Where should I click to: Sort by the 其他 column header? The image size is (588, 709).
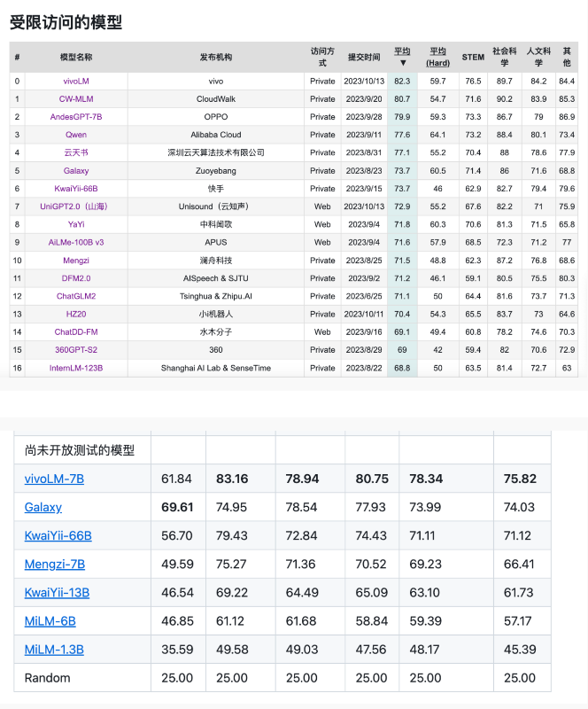567,57
